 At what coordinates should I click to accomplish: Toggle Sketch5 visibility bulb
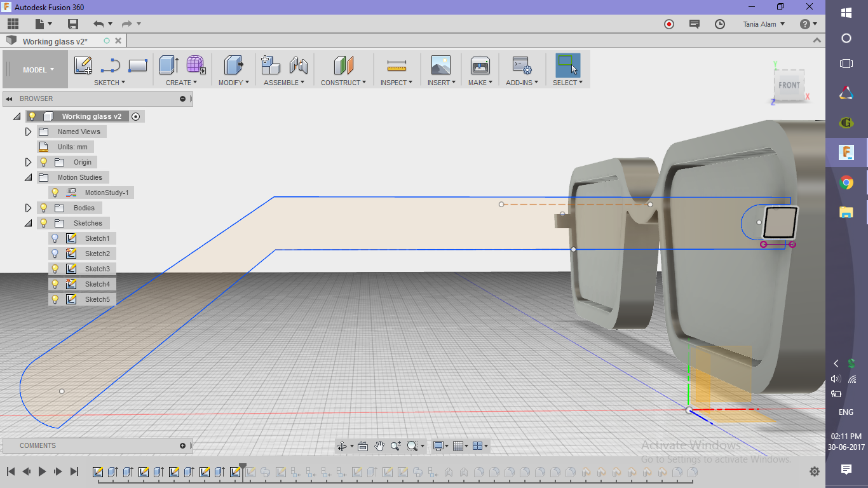pos(55,299)
